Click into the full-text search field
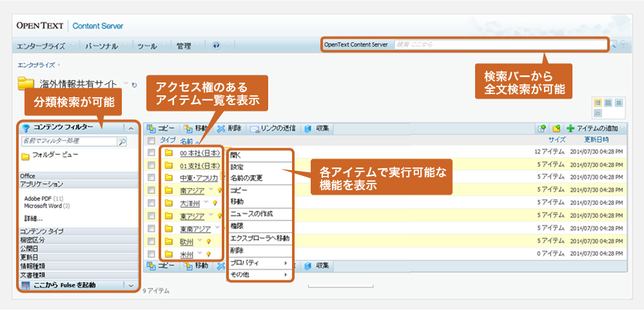This screenshot has width=644, height=310. [500, 44]
